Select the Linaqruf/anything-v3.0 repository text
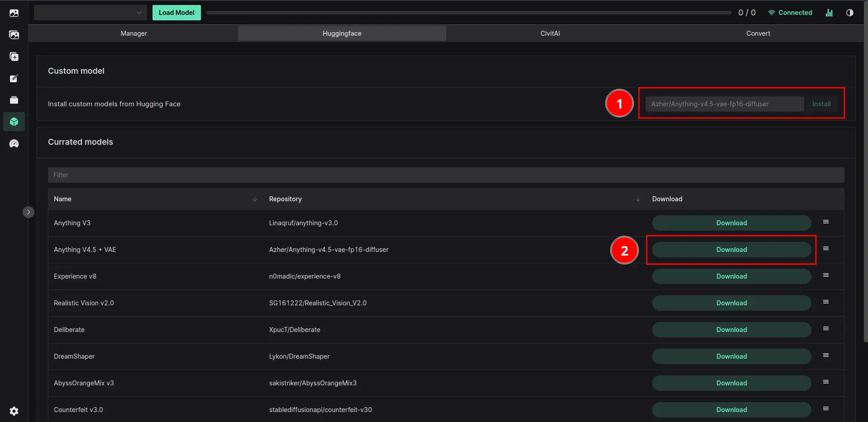 click(303, 223)
